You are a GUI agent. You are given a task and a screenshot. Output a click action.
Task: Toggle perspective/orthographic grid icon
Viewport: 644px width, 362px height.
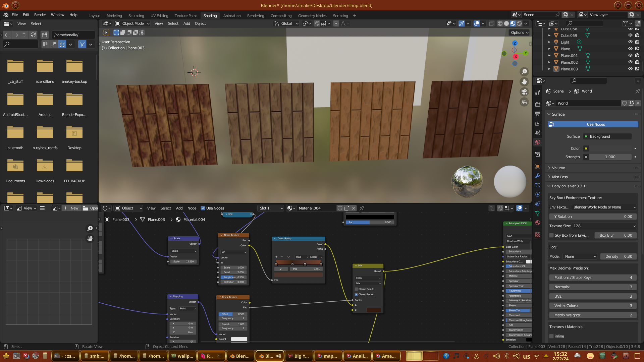(x=524, y=102)
